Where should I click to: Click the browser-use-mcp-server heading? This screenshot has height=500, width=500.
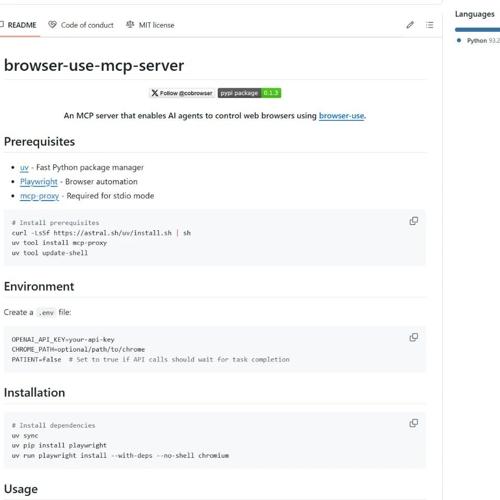pyautogui.click(x=94, y=65)
